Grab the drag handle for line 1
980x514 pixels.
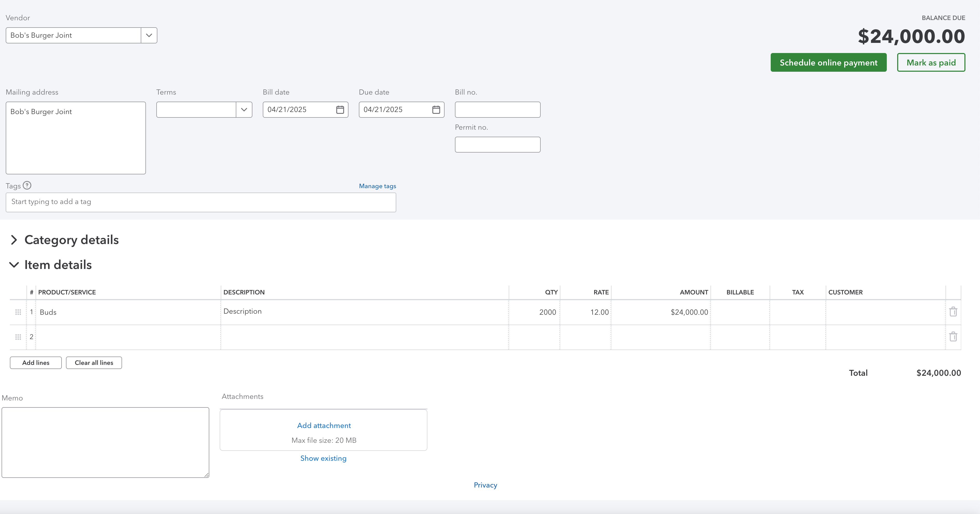pos(18,312)
